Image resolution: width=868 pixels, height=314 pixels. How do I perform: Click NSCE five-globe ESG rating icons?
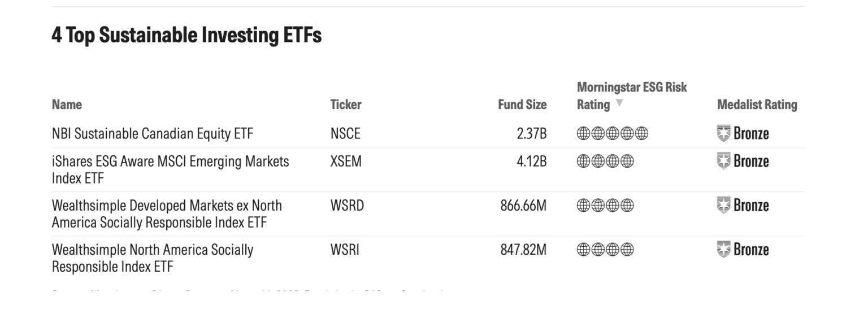coord(613,134)
